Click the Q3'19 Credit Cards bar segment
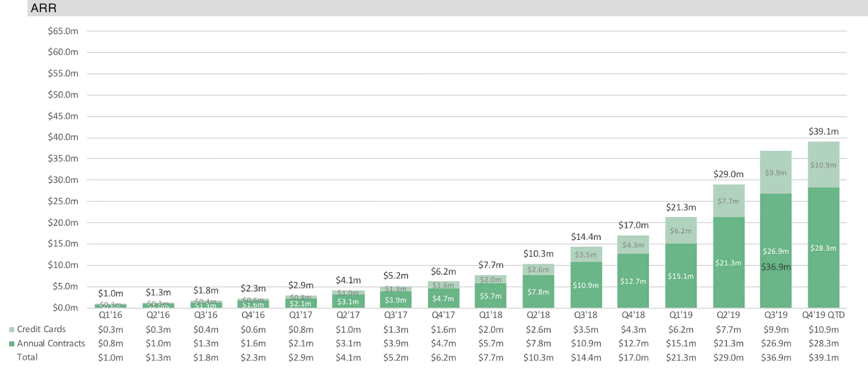The image size is (868, 375). point(775,172)
